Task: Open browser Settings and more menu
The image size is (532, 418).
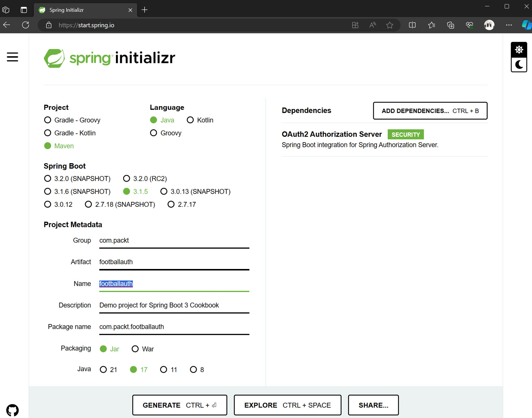Action: point(509,25)
